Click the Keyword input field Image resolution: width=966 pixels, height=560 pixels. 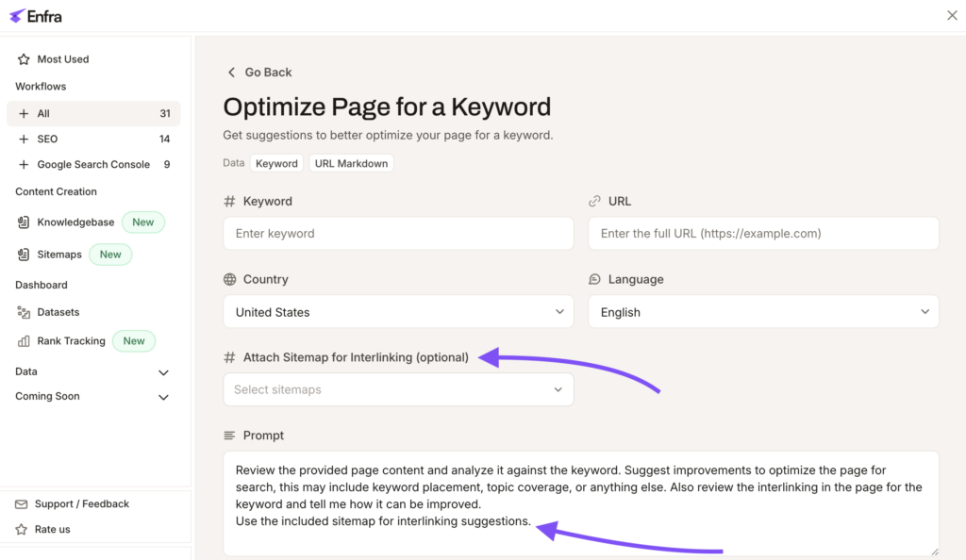398,234
